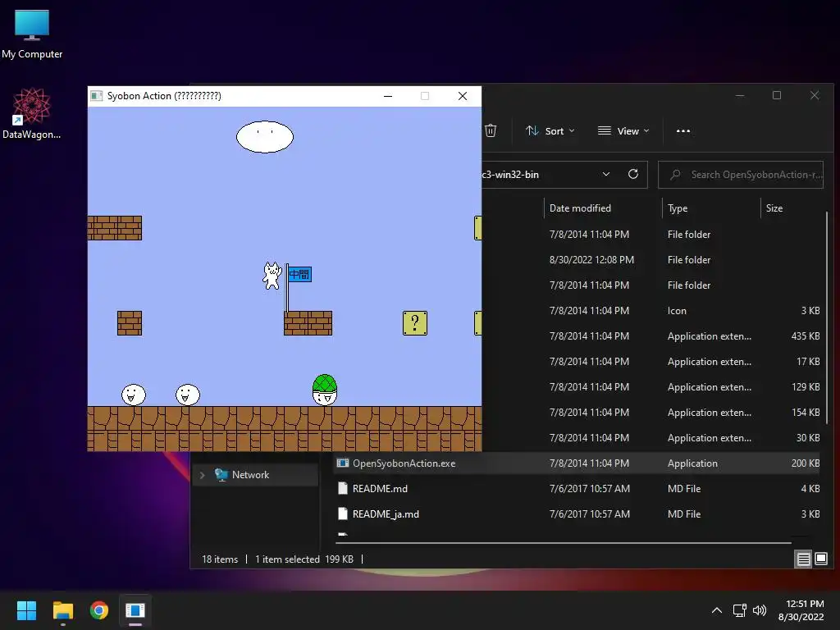Click the Date modified column header
840x630 pixels.
click(580, 208)
